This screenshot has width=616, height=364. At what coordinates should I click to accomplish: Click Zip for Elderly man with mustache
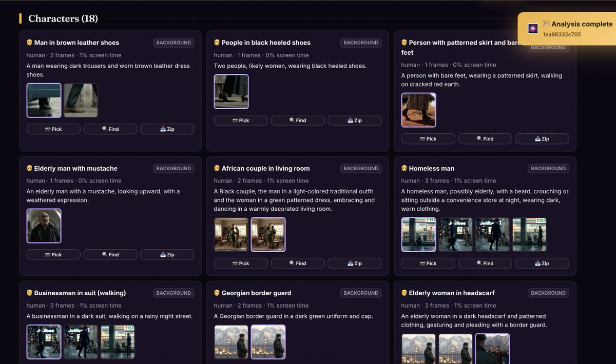pos(167,255)
